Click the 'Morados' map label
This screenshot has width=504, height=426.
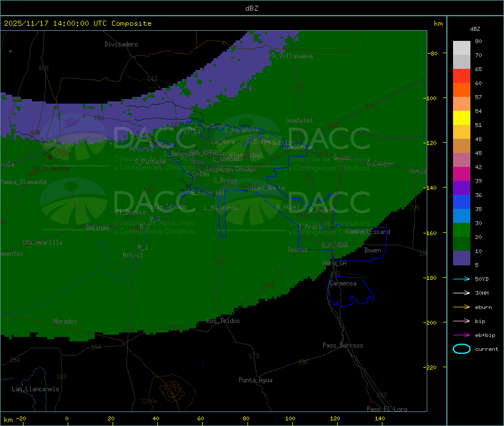coord(65,321)
